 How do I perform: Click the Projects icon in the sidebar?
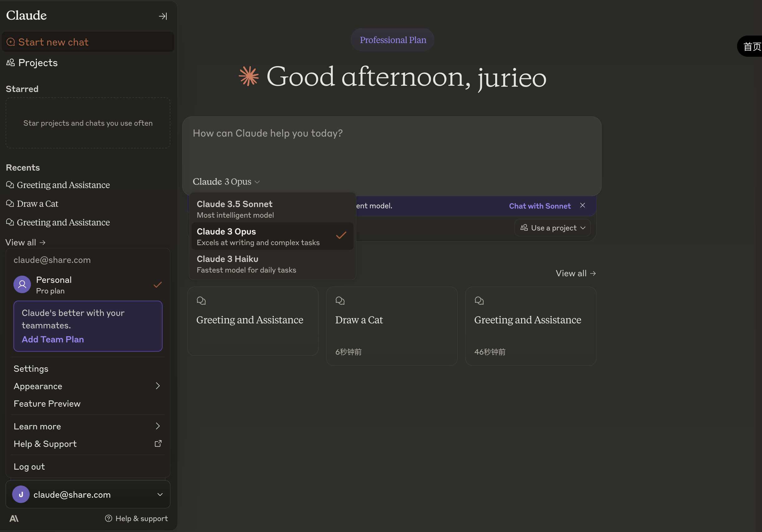pyautogui.click(x=11, y=63)
